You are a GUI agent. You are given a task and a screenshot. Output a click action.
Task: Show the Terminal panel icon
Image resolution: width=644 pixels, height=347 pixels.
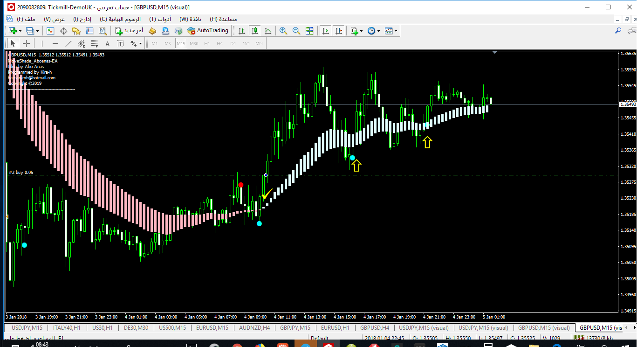click(x=89, y=31)
